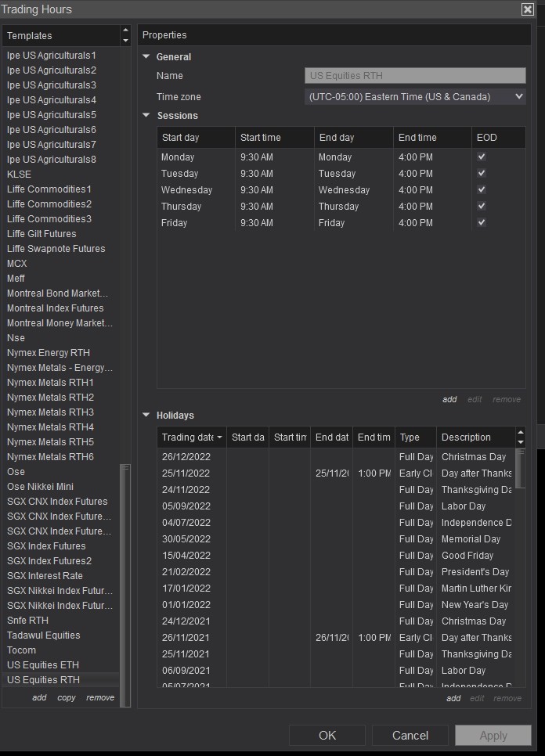The width and height of the screenshot is (545, 756).
Task: Click edit under the Sessions table
Action: tap(475, 399)
